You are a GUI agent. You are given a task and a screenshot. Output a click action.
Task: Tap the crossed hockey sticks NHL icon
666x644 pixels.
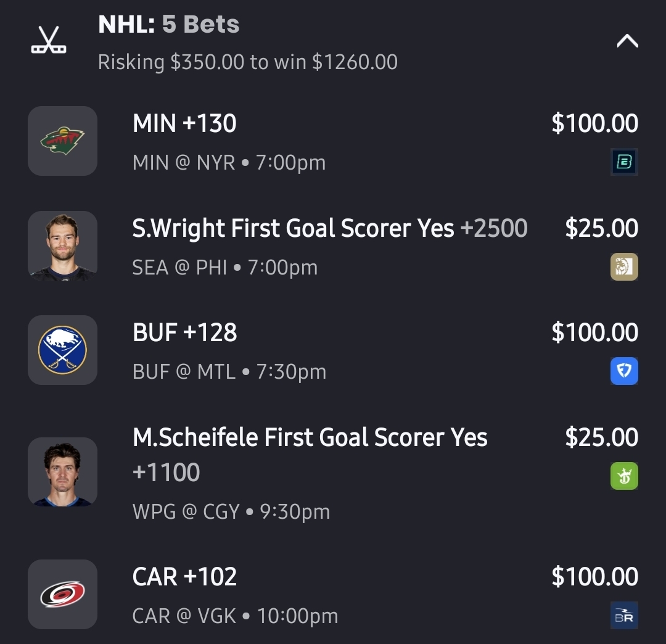click(x=49, y=41)
